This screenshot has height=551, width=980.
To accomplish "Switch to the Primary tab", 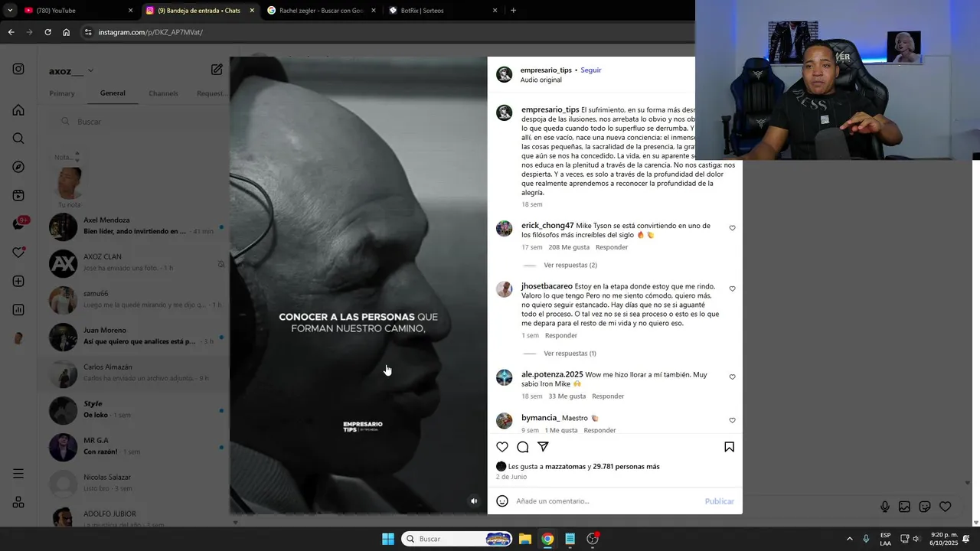I will (62, 93).
